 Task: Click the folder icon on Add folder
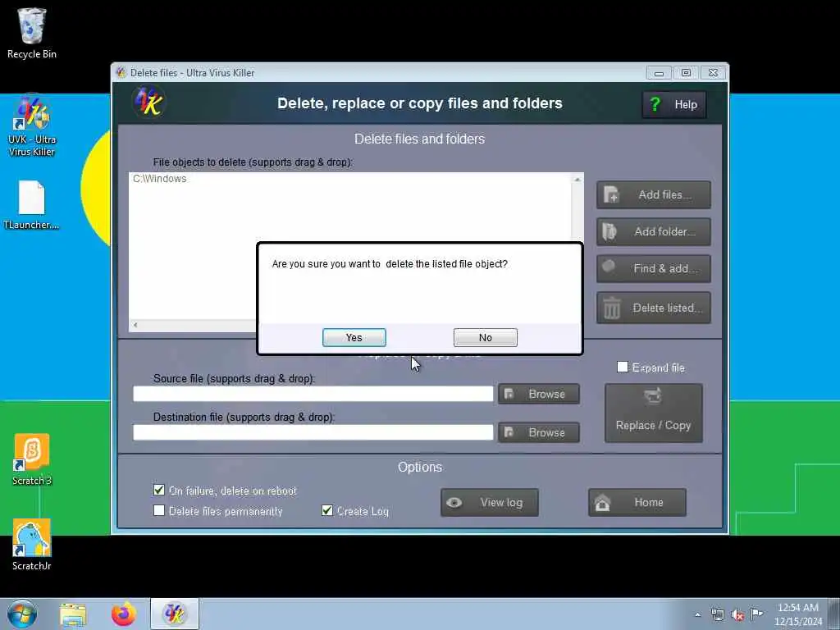point(609,231)
